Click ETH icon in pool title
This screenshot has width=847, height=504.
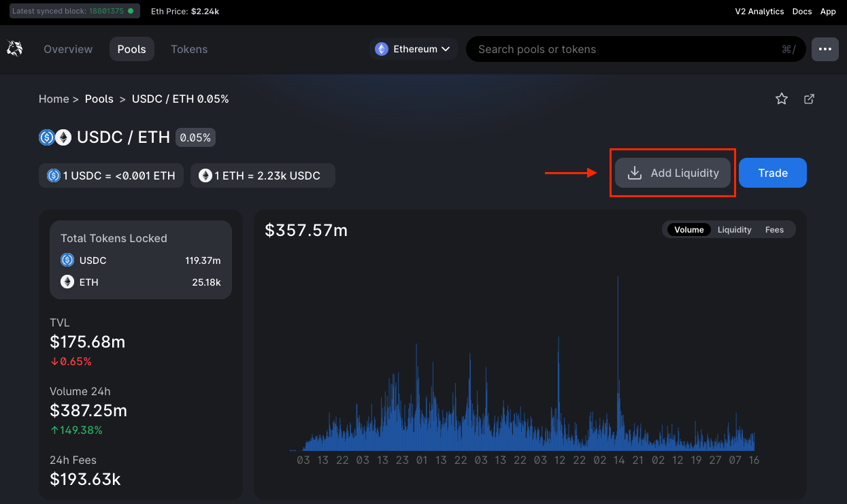pyautogui.click(x=63, y=137)
